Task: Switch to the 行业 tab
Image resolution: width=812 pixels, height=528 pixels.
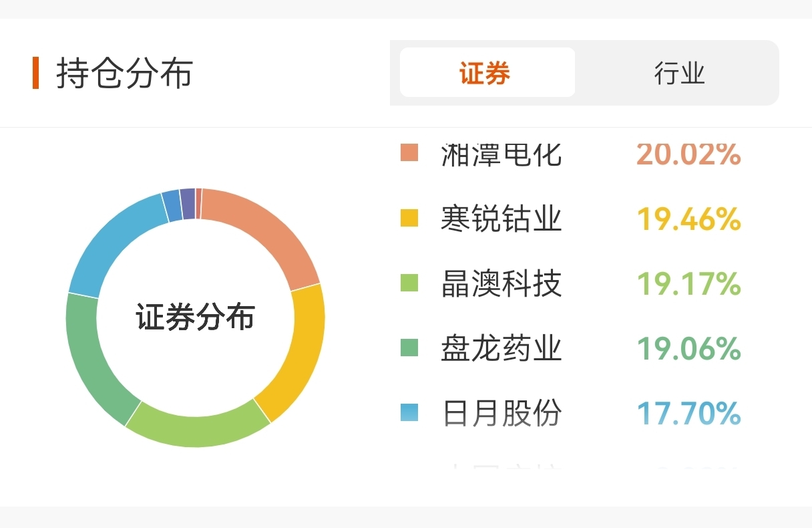Action: tap(679, 73)
